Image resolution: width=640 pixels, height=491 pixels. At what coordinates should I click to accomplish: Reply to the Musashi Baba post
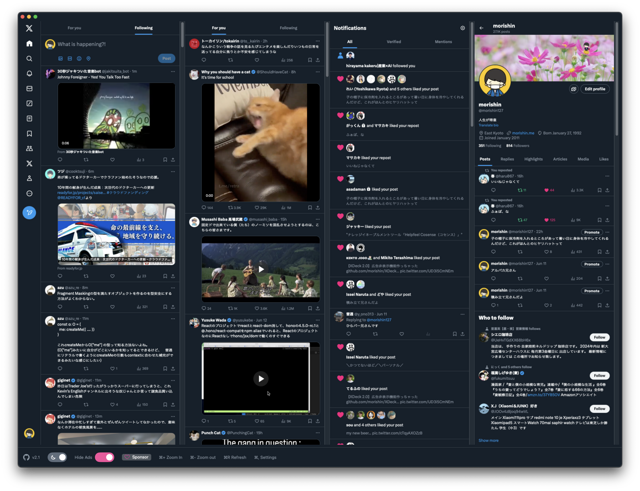click(206, 308)
